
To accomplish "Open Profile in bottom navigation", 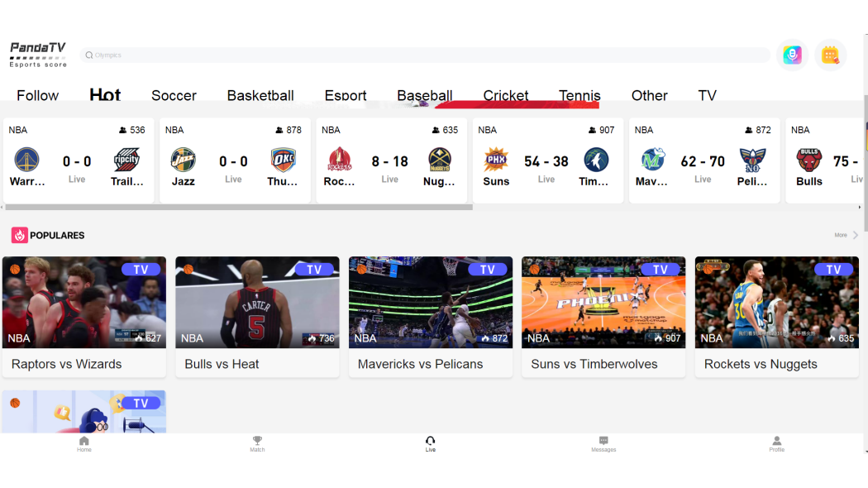I will [x=777, y=444].
